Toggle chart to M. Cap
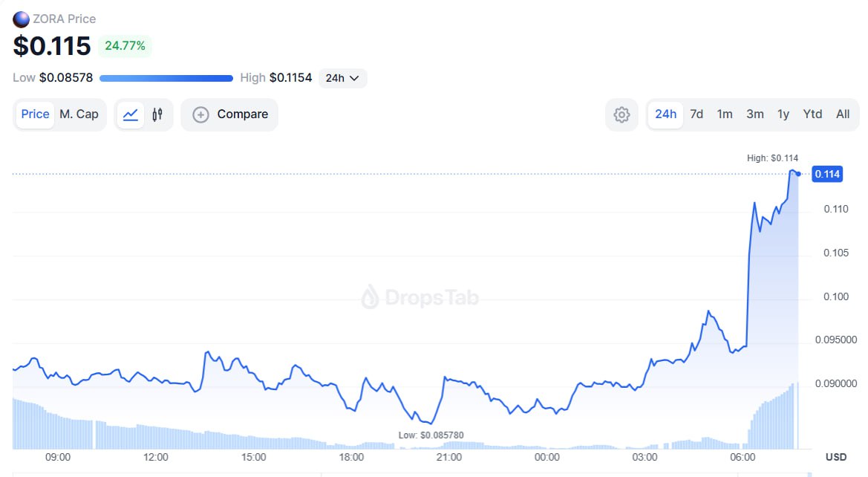Image resolution: width=868 pixels, height=477 pixels. (x=79, y=114)
